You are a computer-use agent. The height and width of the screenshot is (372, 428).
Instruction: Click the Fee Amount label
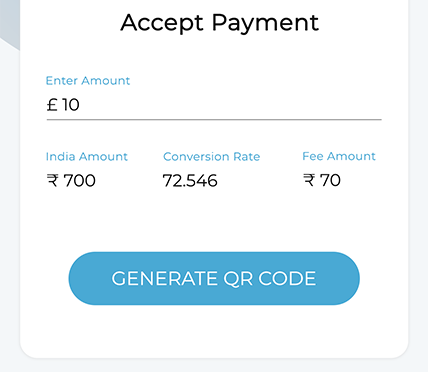click(x=339, y=156)
